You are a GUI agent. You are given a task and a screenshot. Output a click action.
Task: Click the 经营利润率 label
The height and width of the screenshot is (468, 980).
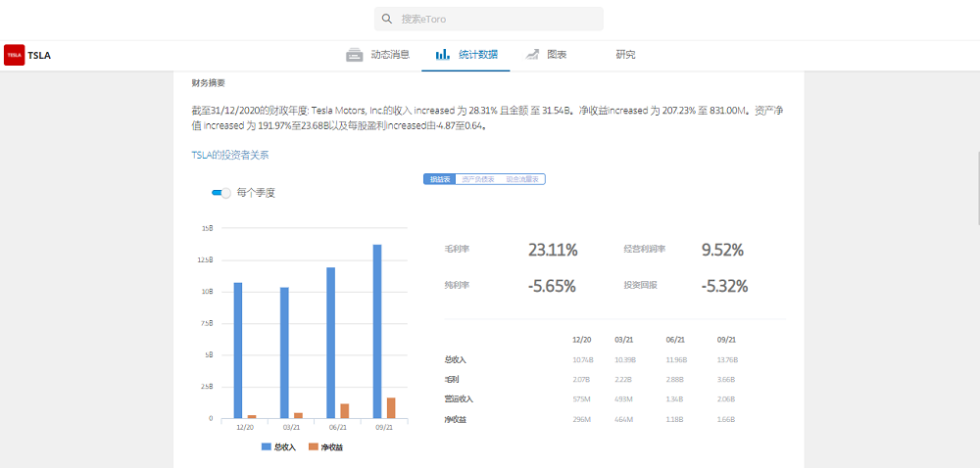(645, 249)
